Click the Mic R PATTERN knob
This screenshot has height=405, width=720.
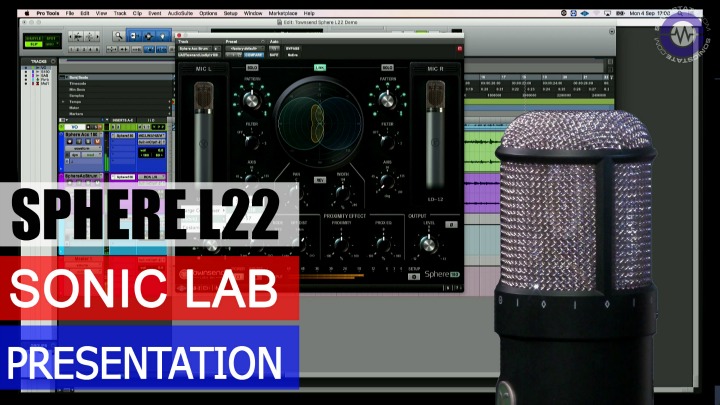[388, 100]
